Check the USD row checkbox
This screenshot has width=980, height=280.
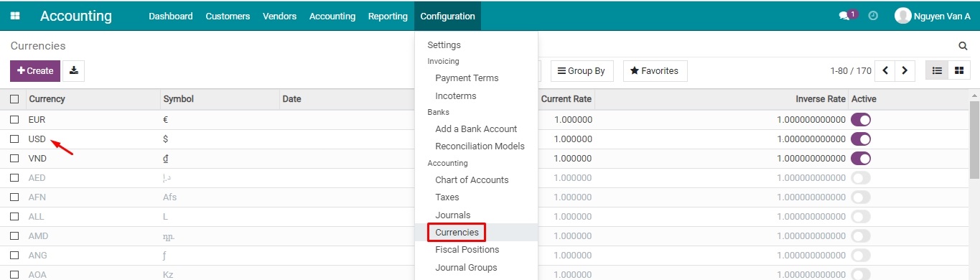click(x=14, y=139)
